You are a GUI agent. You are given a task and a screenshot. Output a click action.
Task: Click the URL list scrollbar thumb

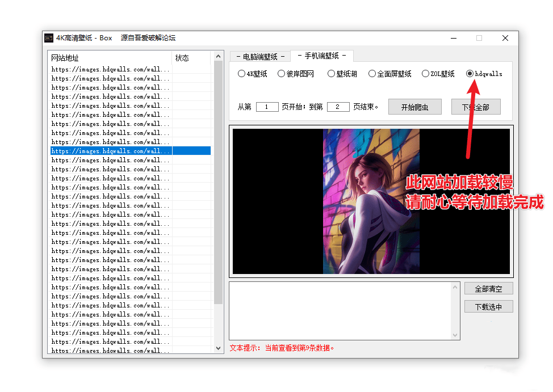[x=219, y=182]
